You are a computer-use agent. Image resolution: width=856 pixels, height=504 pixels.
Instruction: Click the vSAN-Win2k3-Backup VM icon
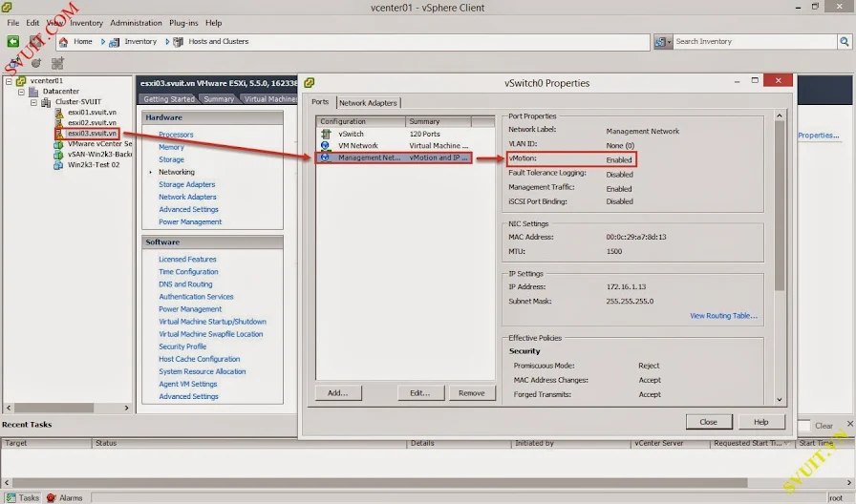point(58,155)
